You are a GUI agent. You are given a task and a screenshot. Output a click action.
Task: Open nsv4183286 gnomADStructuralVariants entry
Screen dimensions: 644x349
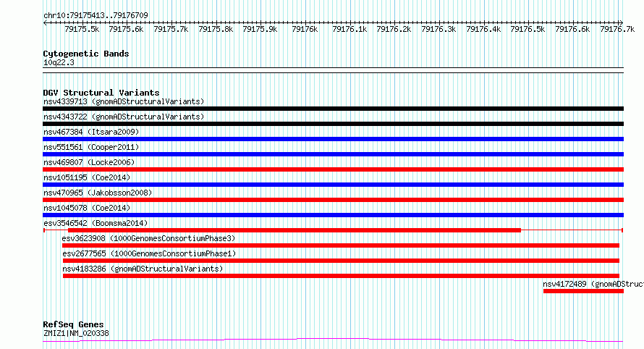[143, 269]
